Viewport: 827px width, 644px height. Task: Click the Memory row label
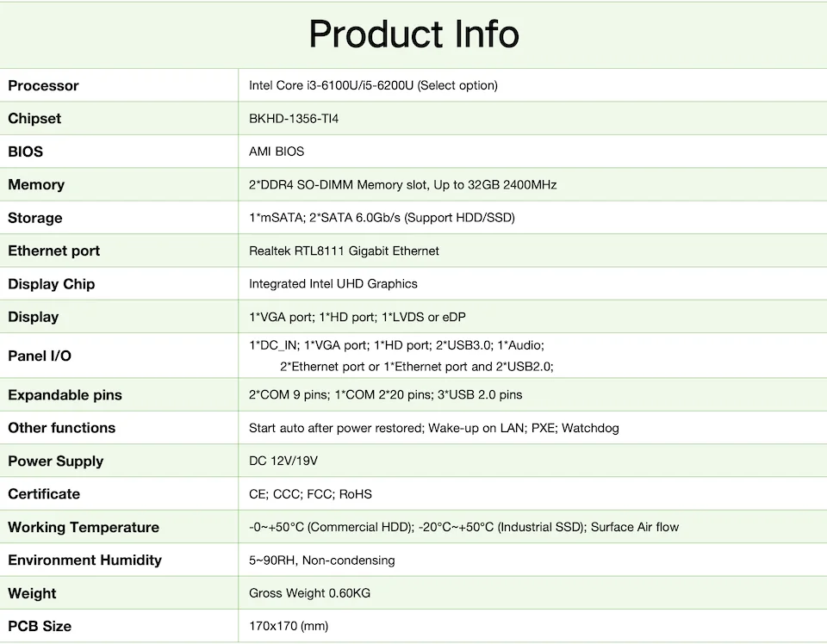(x=36, y=184)
